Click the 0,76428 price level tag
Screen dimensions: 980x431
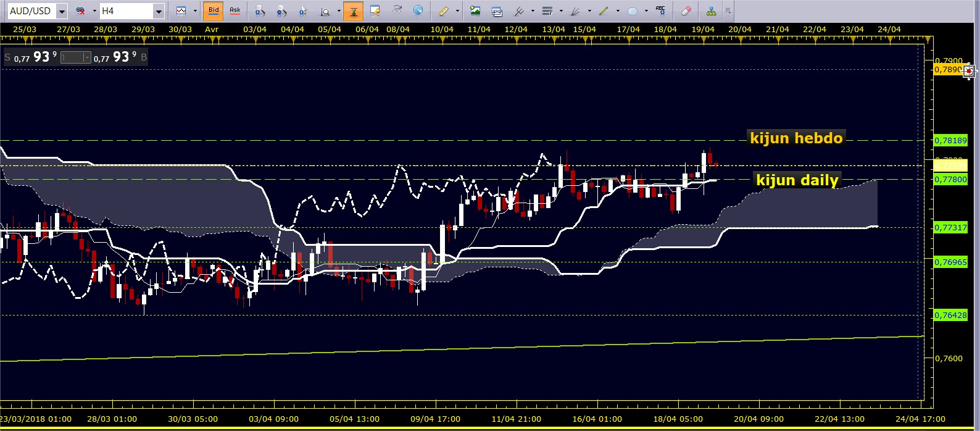coord(950,315)
